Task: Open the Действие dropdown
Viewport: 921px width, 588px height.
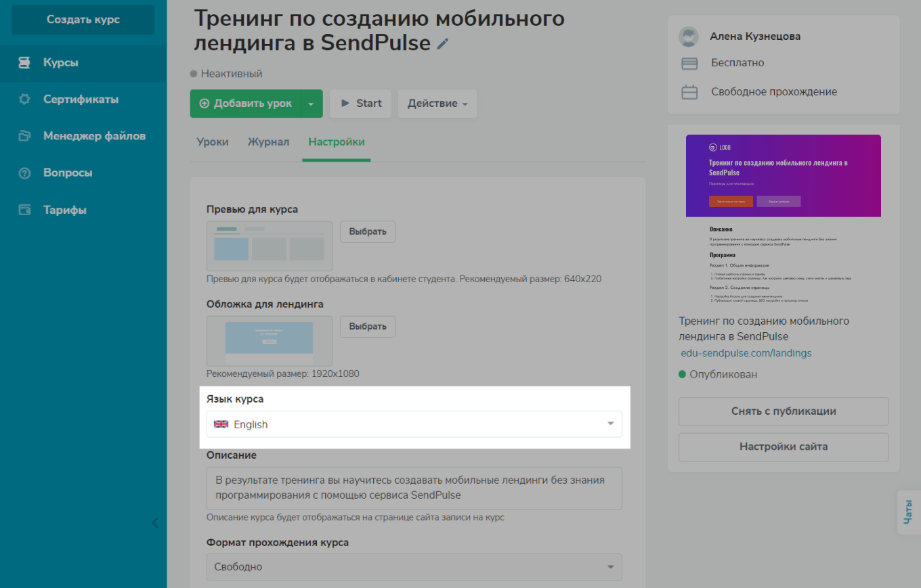Action: point(437,104)
